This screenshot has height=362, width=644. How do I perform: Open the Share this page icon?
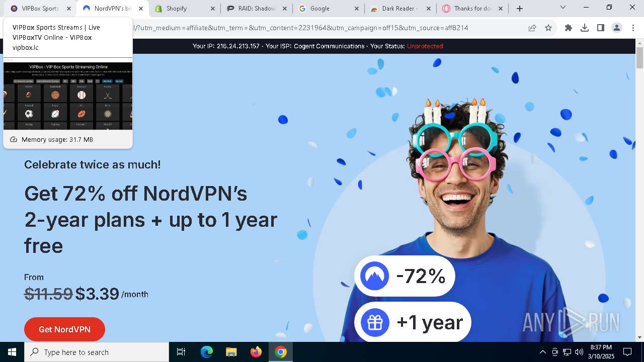532,28
